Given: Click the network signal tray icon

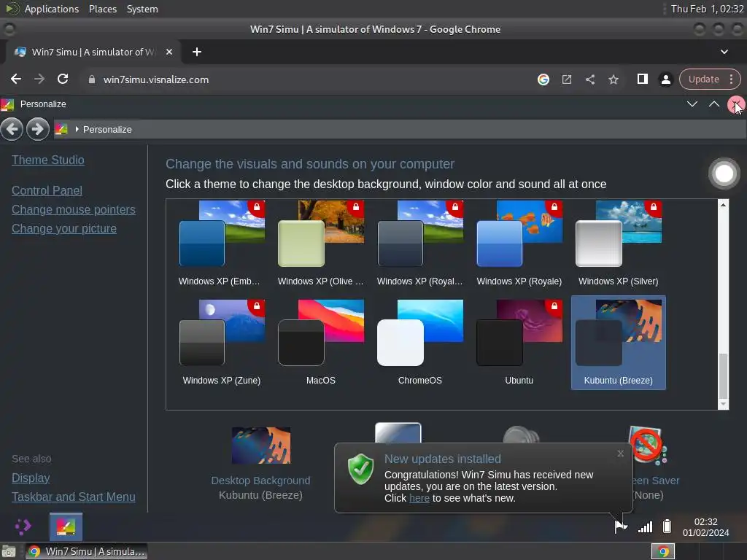Looking at the screenshot, I should pos(645,526).
